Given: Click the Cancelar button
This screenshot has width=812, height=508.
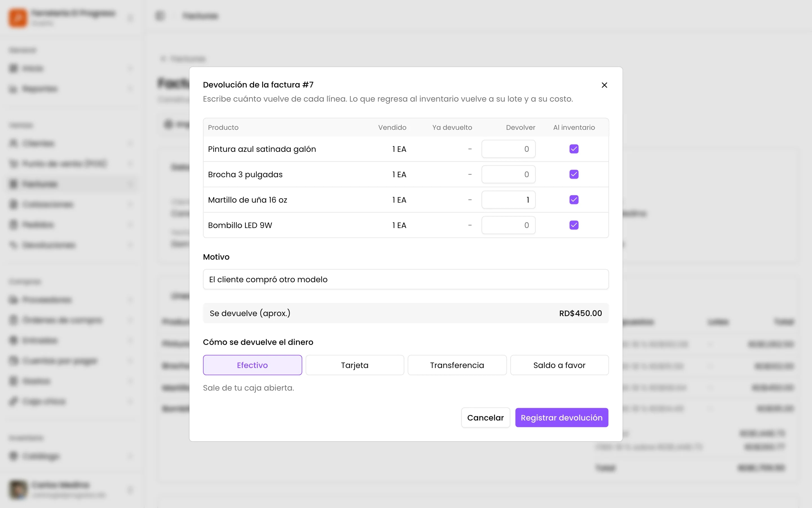Looking at the screenshot, I should 486,418.
